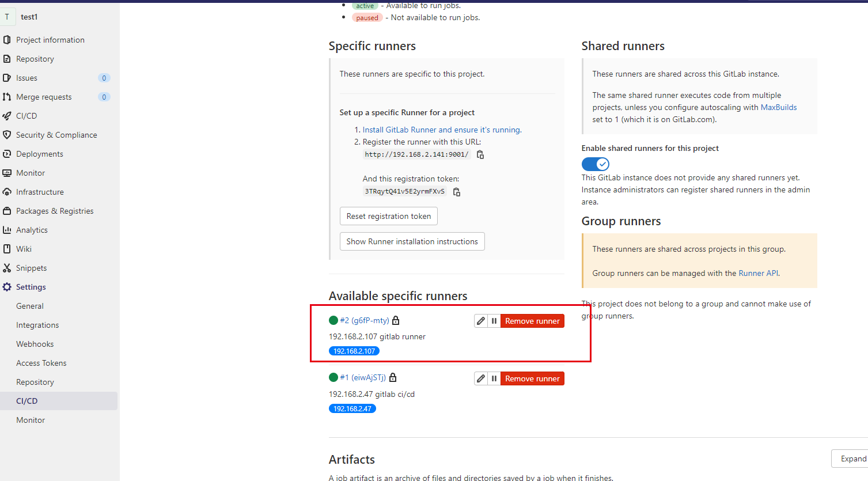Pause runner #1 (eiwAjSTj)
Image resolution: width=868 pixels, height=481 pixels.
pos(494,378)
